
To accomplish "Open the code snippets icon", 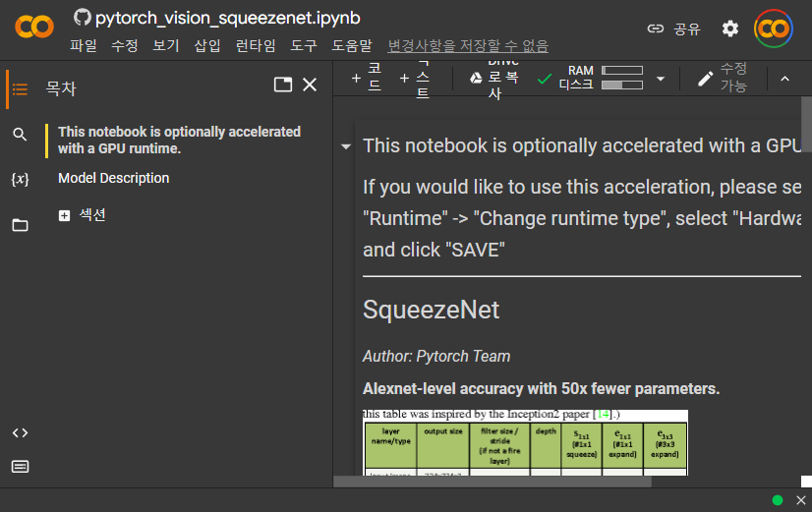I will [x=20, y=432].
